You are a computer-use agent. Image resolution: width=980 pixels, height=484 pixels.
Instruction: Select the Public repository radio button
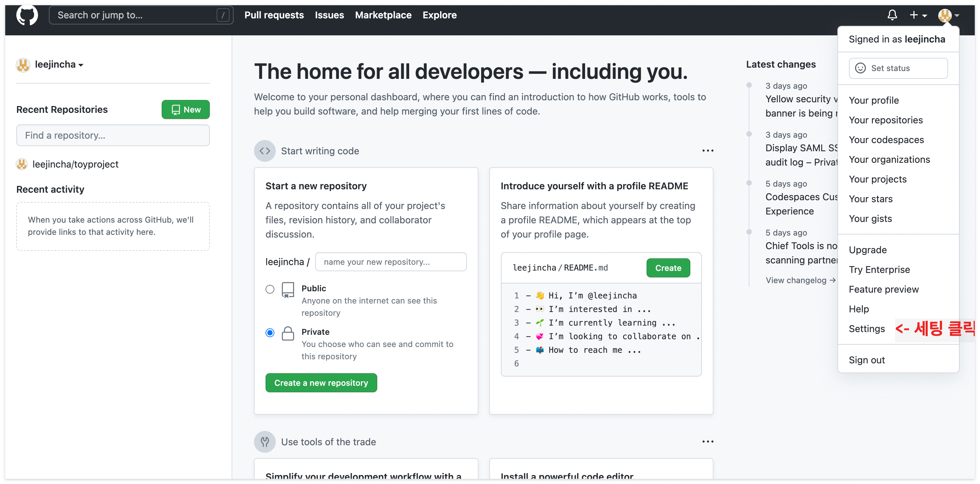click(x=270, y=289)
